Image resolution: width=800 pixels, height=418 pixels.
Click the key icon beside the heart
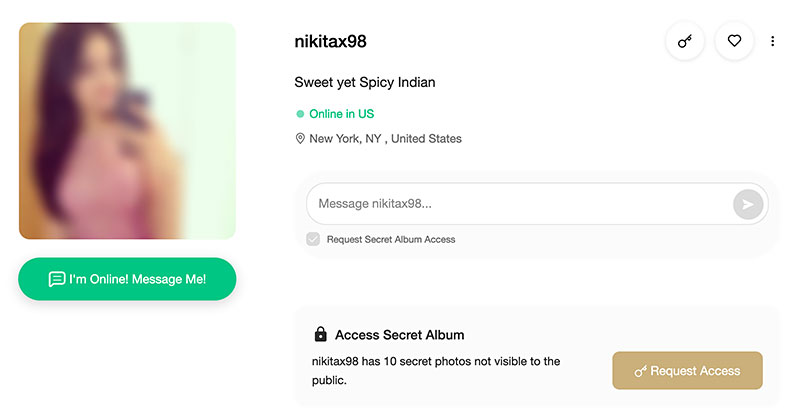click(685, 41)
